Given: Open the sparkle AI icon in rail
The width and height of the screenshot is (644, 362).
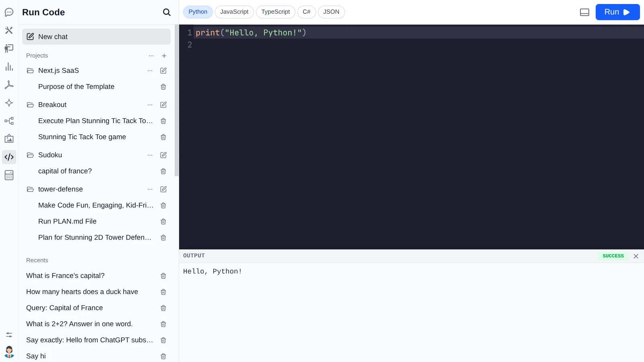Looking at the screenshot, I should click(9, 103).
